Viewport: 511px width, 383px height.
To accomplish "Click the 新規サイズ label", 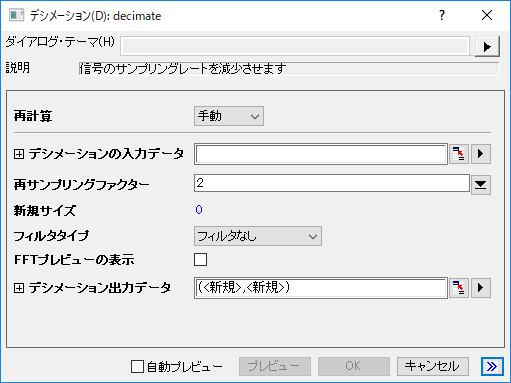I will click(x=45, y=211).
